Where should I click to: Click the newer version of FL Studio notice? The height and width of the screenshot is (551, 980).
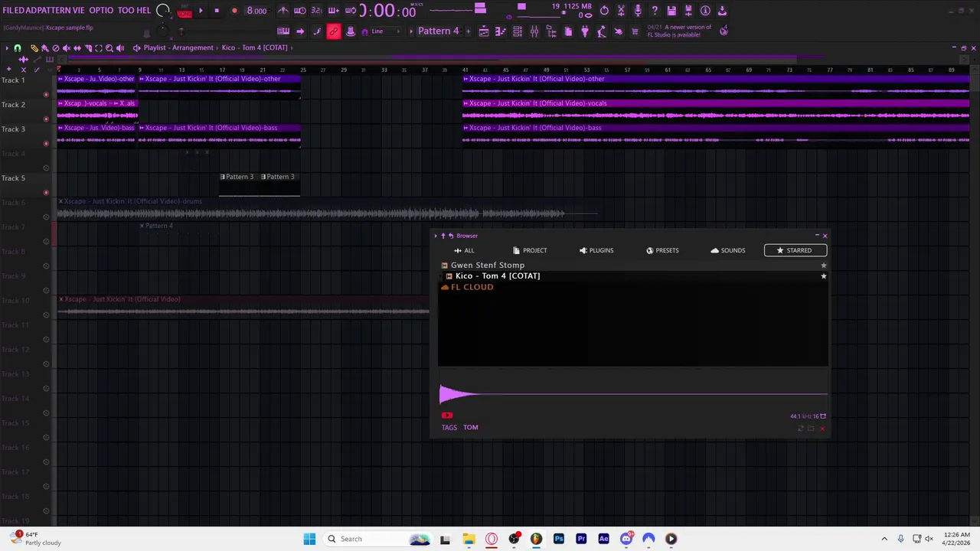click(x=679, y=31)
